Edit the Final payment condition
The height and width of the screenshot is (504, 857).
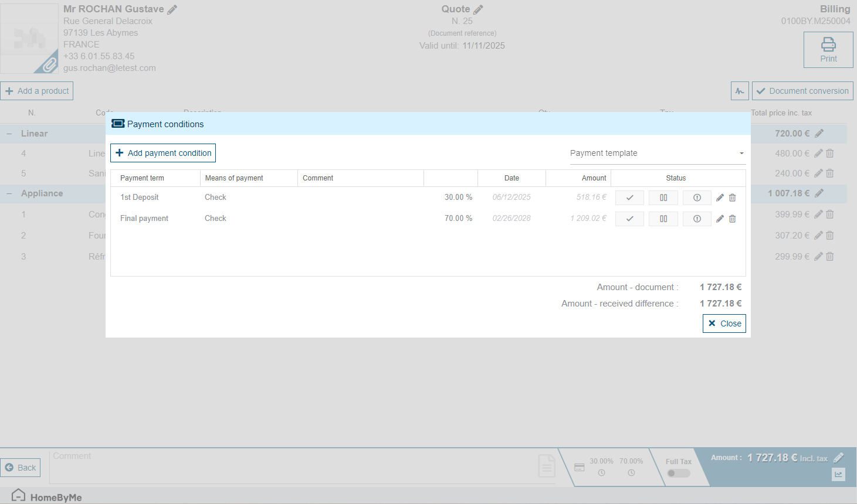720,219
